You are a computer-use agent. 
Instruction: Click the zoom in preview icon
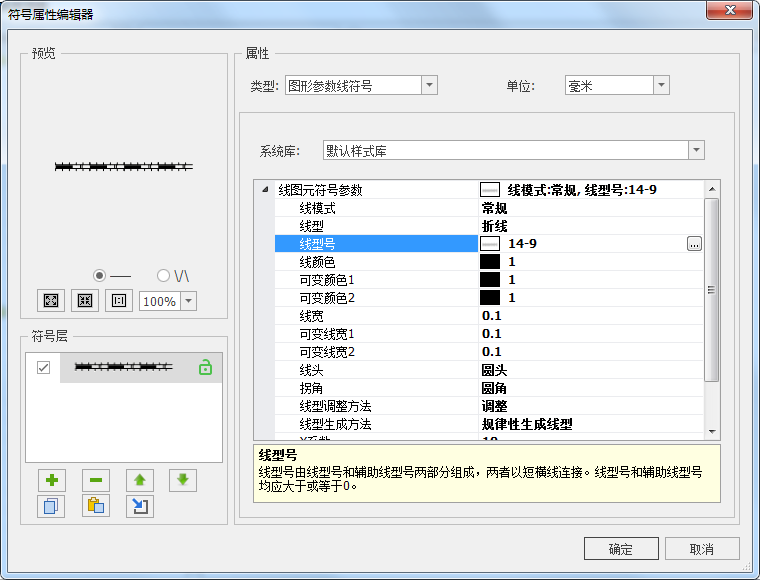(x=51, y=300)
